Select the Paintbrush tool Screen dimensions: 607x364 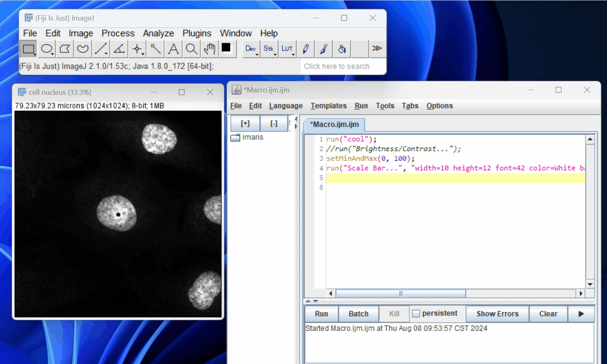324,49
